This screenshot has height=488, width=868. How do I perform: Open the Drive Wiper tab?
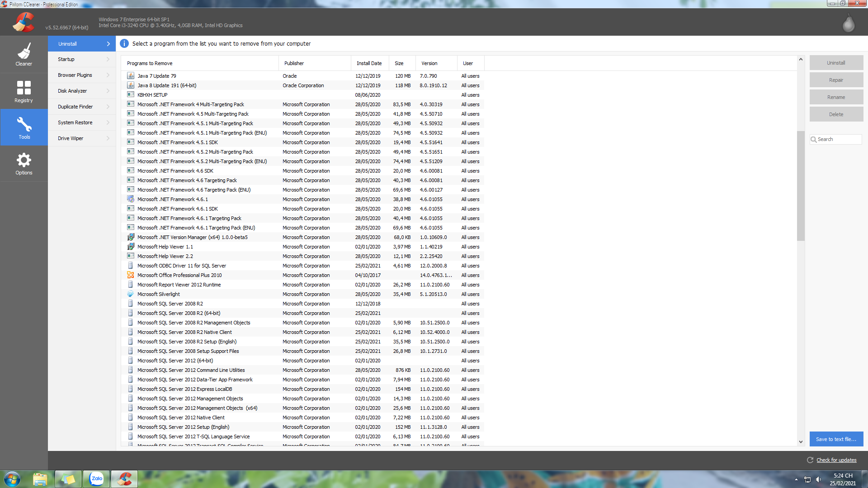tap(82, 138)
